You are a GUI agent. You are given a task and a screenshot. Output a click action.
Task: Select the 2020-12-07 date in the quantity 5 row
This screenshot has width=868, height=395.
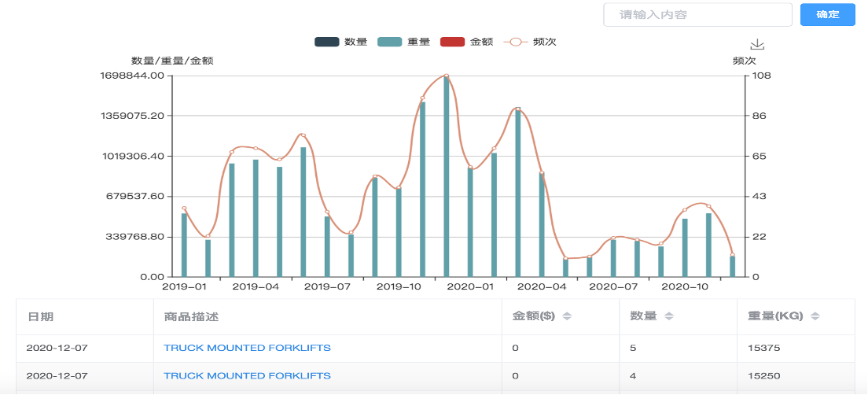click(57, 348)
